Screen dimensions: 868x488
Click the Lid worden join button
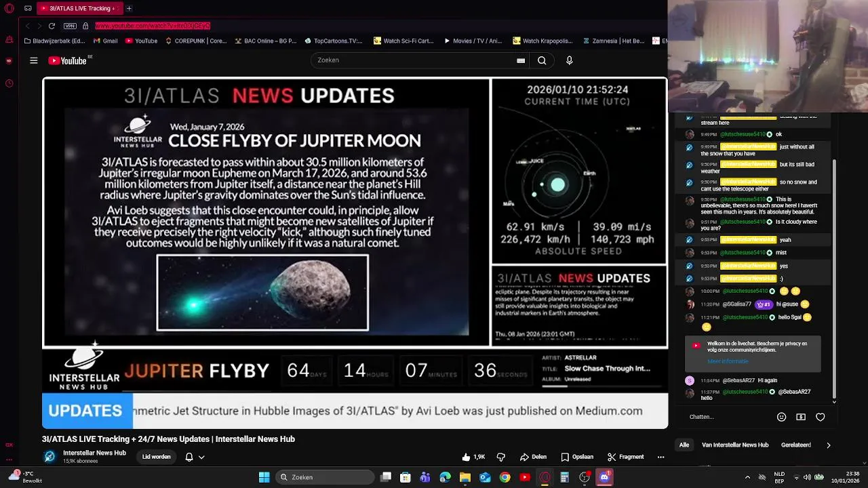tap(156, 457)
